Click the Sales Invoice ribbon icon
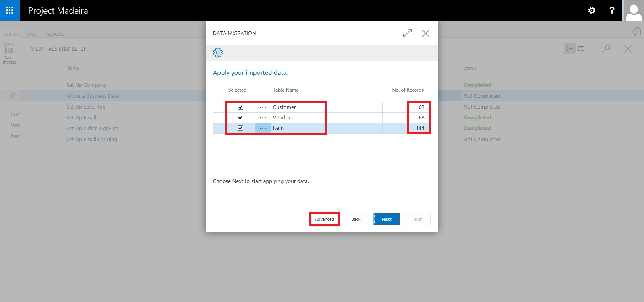The width and height of the screenshot is (644, 302). pyautogui.click(x=10, y=53)
